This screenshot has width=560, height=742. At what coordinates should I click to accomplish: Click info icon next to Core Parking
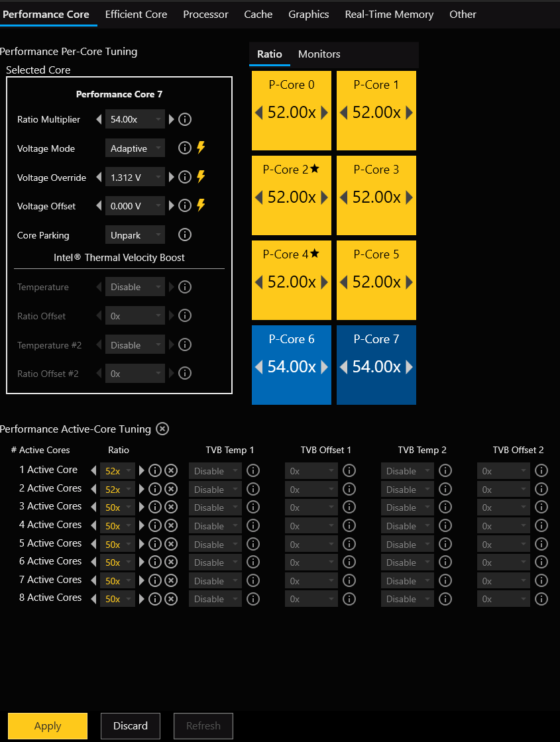(185, 235)
